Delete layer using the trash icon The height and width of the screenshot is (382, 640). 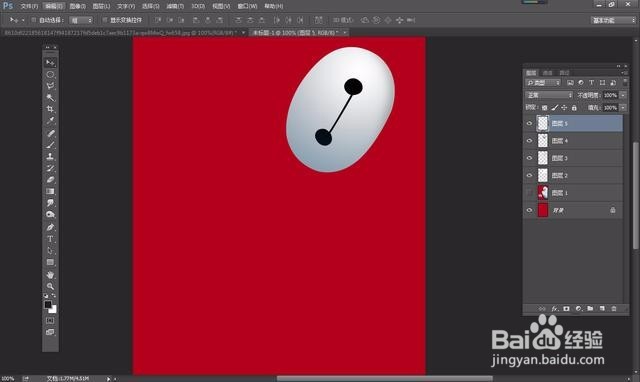click(x=614, y=309)
